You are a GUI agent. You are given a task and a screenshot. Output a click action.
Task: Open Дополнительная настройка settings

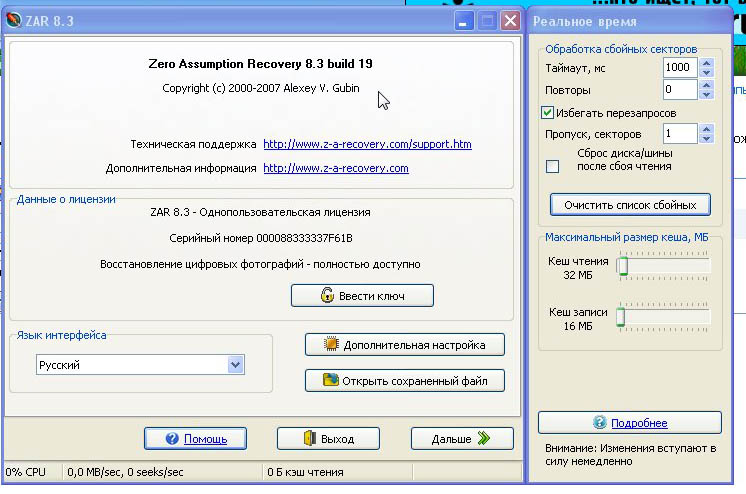pyautogui.click(x=404, y=345)
